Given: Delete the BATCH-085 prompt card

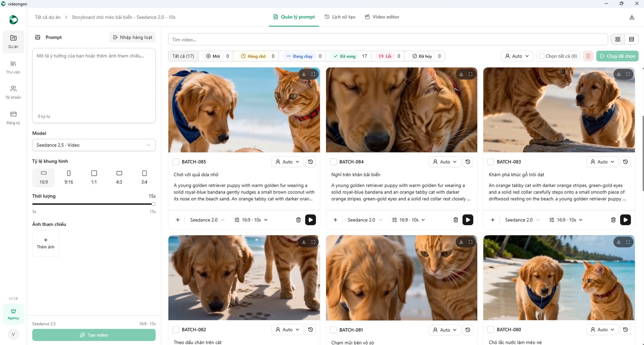Looking at the screenshot, I should point(298,220).
